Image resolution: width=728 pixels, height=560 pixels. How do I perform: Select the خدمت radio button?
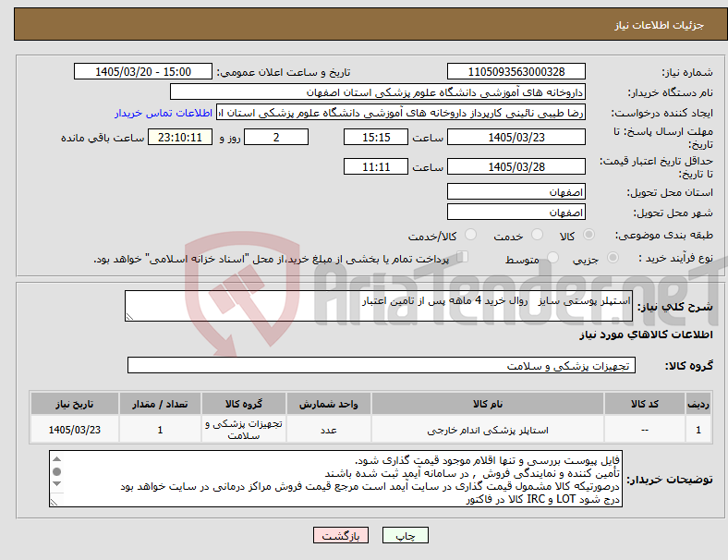tap(537, 235)
